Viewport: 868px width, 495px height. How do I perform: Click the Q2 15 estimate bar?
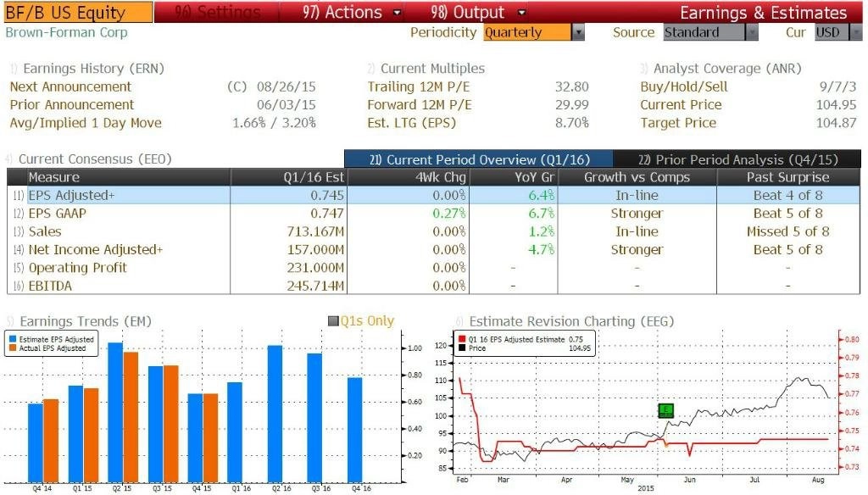115,413
